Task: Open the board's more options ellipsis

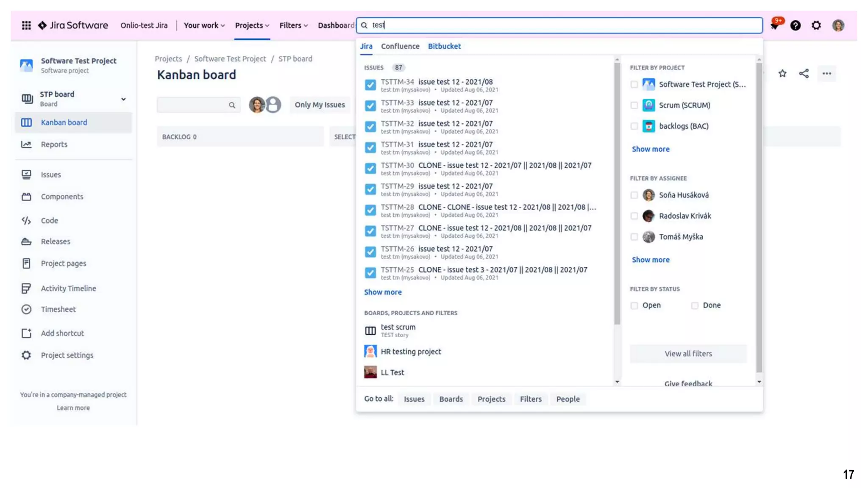Action: tap(826, 74)
